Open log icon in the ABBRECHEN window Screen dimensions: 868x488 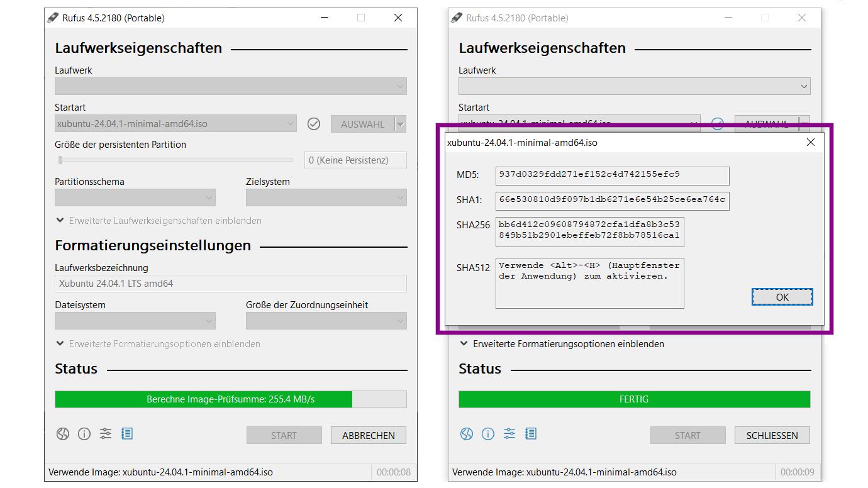(127, 434)
